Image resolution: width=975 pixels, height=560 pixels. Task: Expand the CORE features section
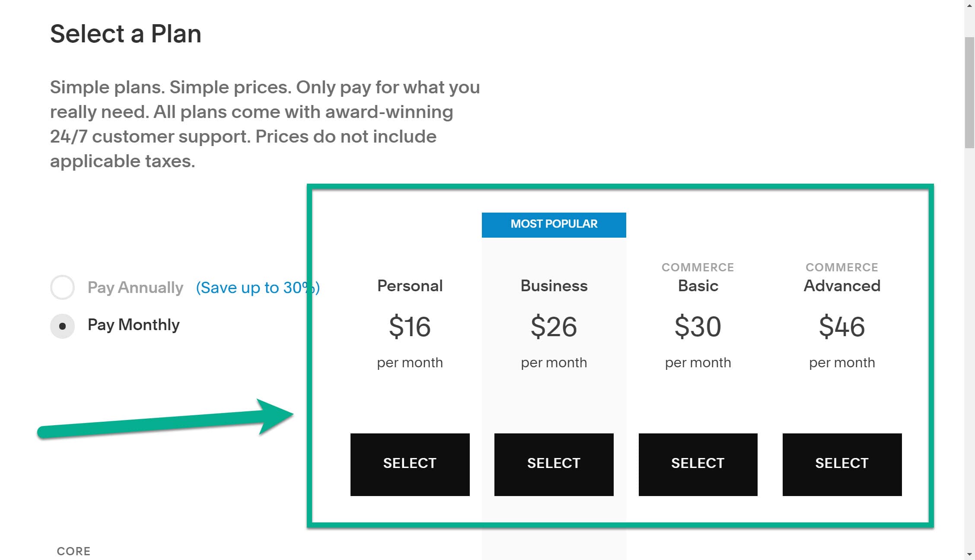(x=74, y=551)
